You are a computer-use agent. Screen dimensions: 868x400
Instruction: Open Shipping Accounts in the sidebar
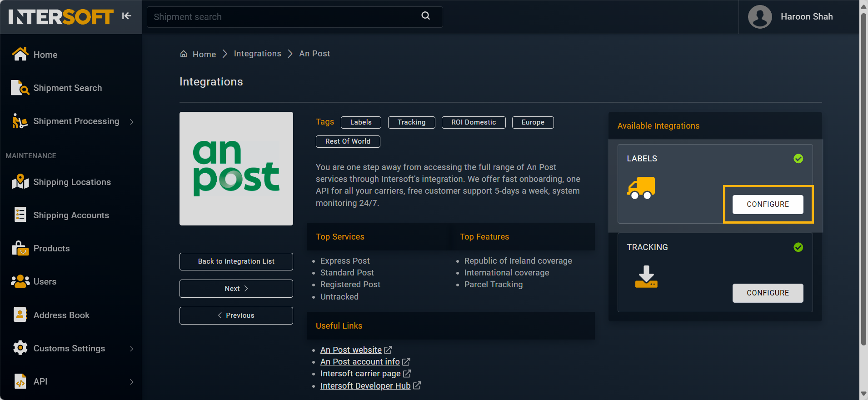[x=71, y=215]
